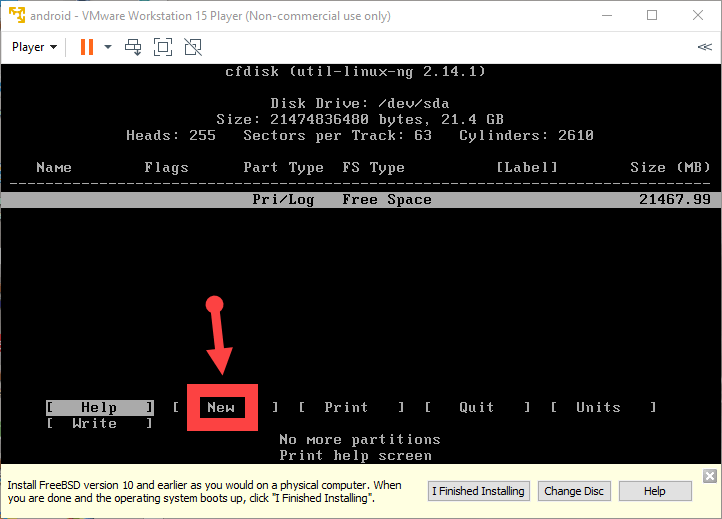Enter full screen mode
The width and height of the screenshot is (722, 519).
pos(163,47)
